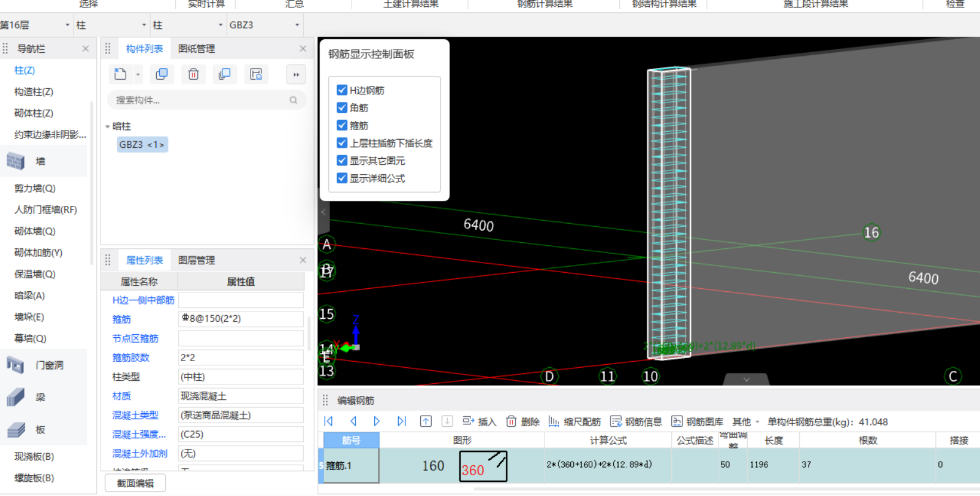The image size is (980, 496).
Task: Close the 导航栏 panel
Action: tap(85, 48)
